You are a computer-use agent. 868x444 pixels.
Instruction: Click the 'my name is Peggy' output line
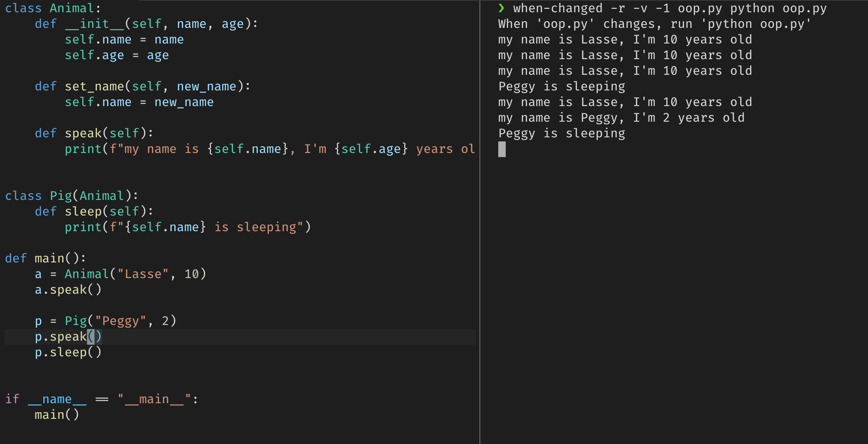pos(621,118)
